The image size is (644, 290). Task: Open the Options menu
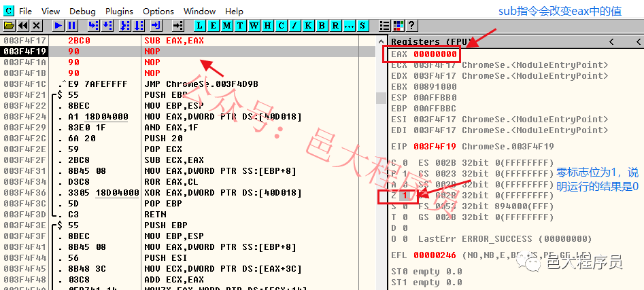(x=158, y=12)
